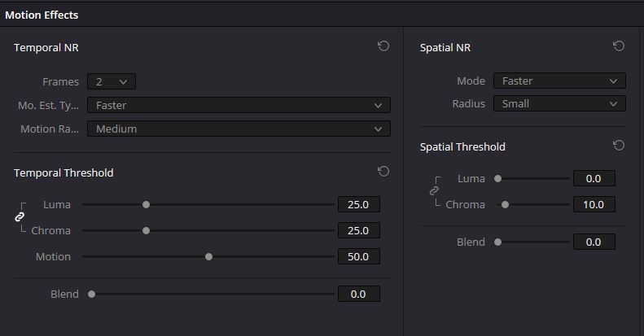Screen dimensions: 644x336
Task: Reset the Temporal Threshold section
Action: (x=383, y=172)
